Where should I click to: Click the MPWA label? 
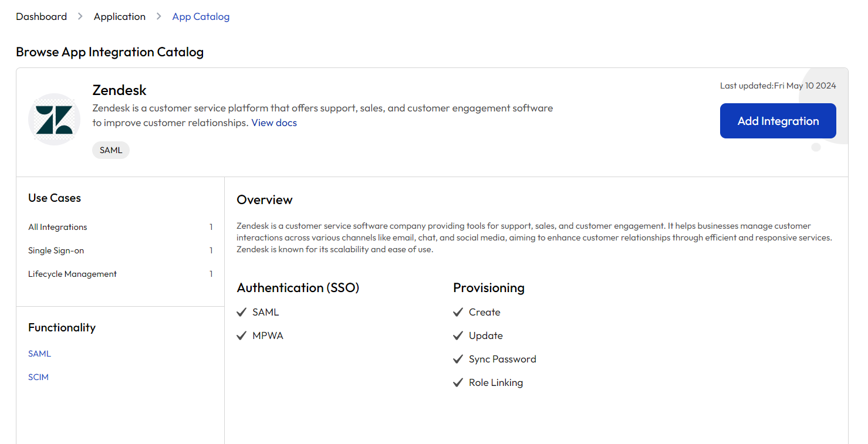[x=268, y=336]
